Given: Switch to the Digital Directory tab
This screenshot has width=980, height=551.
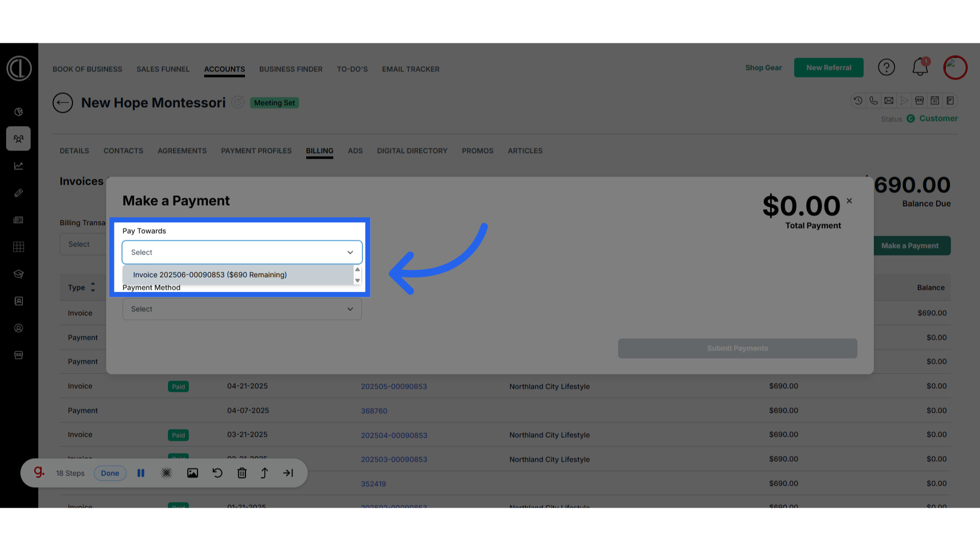Looking at the screenshot, I should click(x=412, y=151).
